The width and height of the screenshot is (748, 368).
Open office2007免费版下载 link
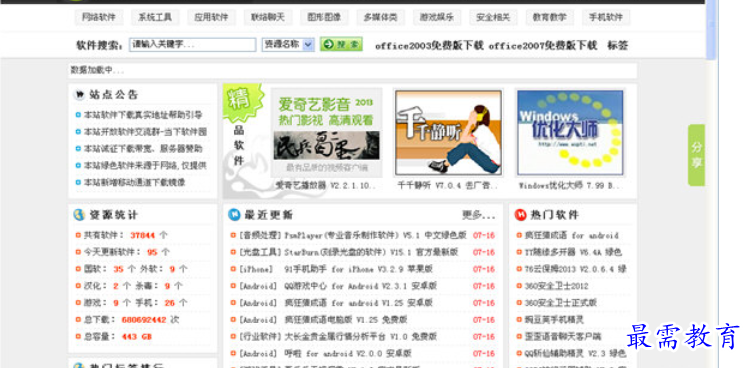tap(543, 46)
